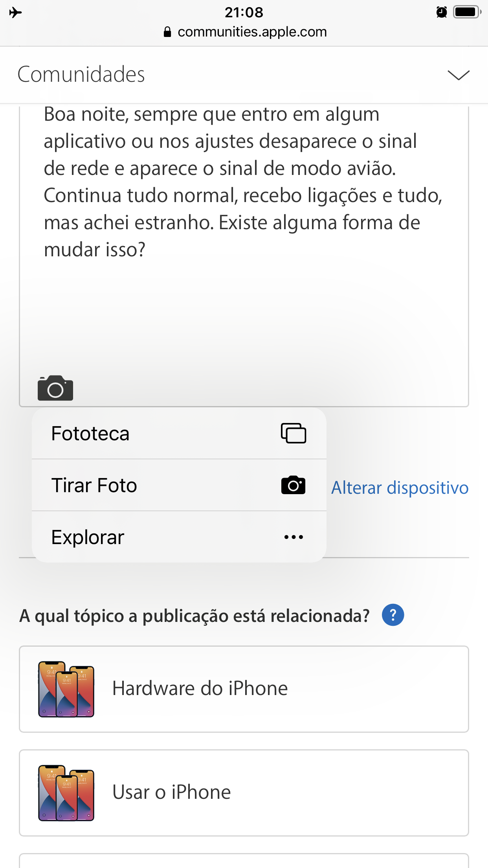Click the Hardware do iPhone thumbnail image
The image size is (488, 868).
pyautogui.click(x=66, y=689)
